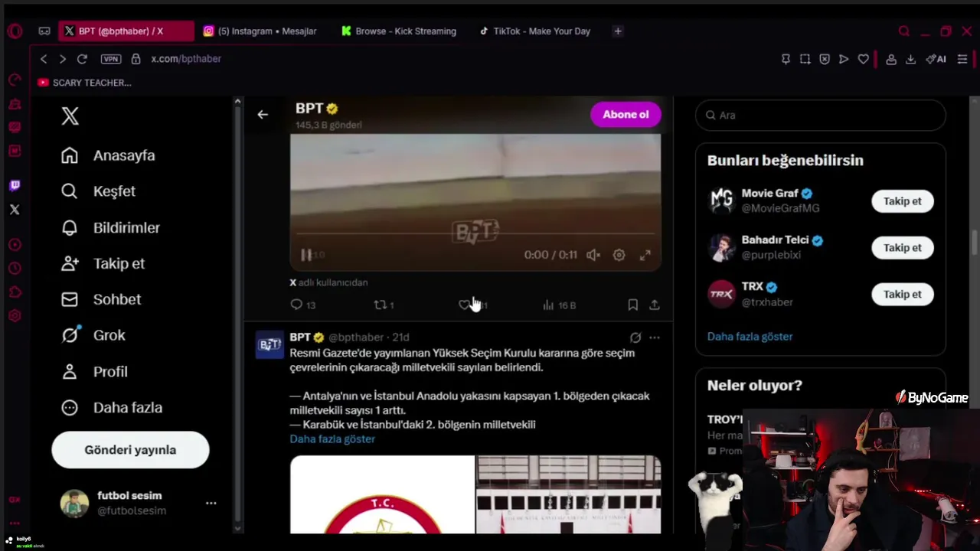Viewport: 980px width, 551px height.
Task: Open futbol sesim account options dots
Action: [211, 503]
